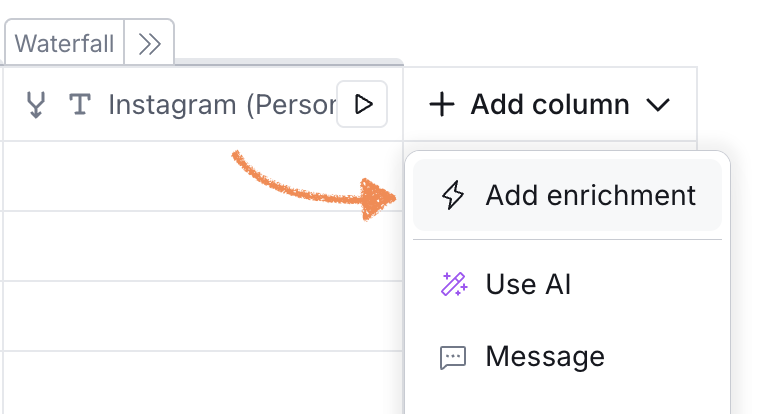The width and height of the screenshot is (758, 414).
Task: Click the purple magic wand AI icon
Action: 454,284
